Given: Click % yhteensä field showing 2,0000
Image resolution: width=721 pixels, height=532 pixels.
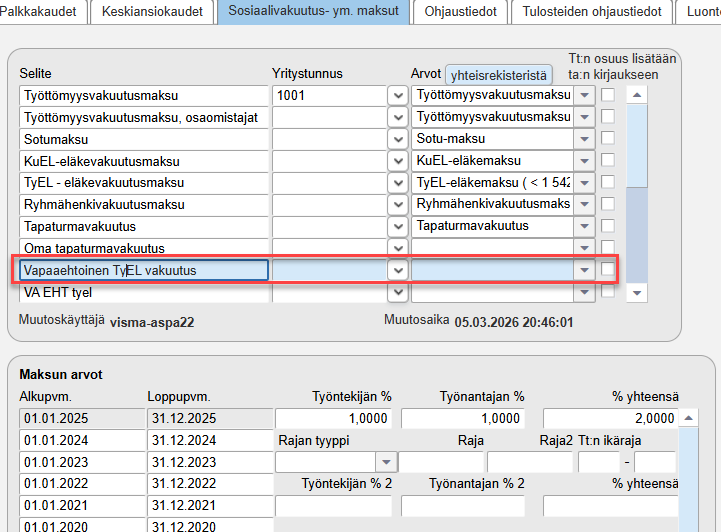Looking at the screenshot, I should 611,418.
